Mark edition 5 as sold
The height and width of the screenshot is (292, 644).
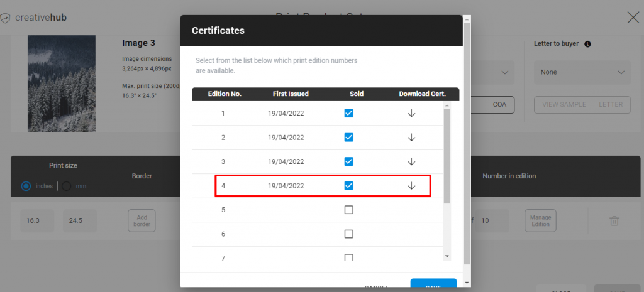click(348, 210)
